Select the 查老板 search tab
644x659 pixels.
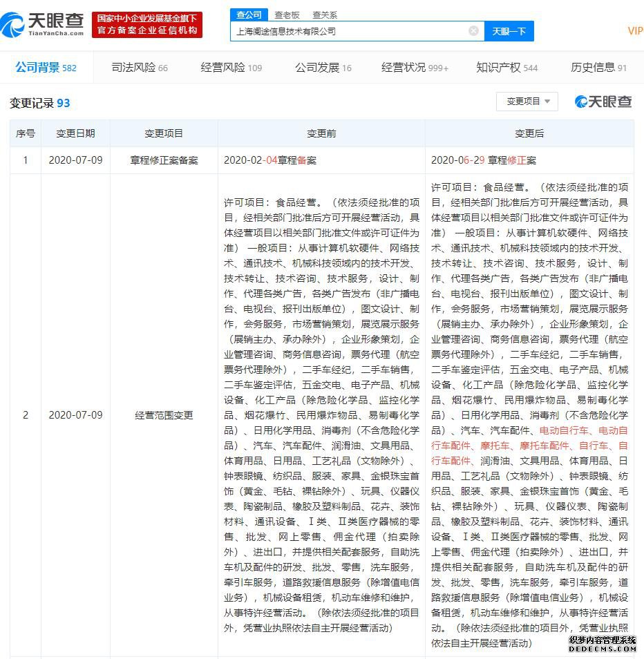287,15
